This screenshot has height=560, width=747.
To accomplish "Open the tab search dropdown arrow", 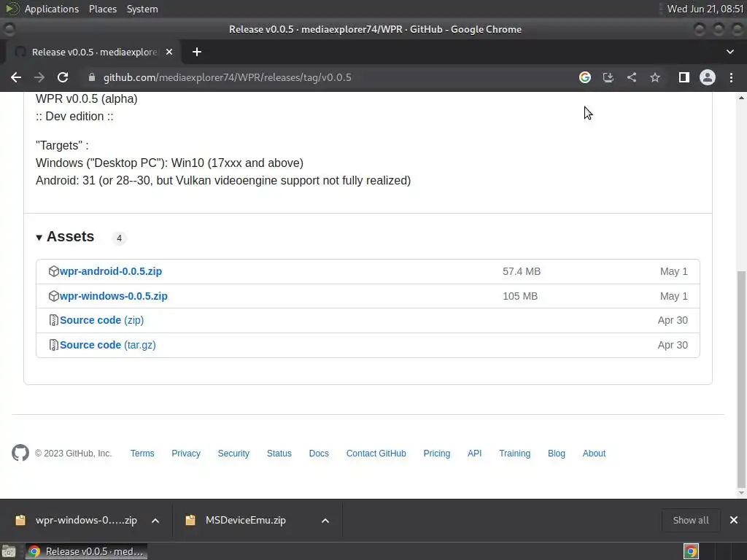I will (729, 52).
